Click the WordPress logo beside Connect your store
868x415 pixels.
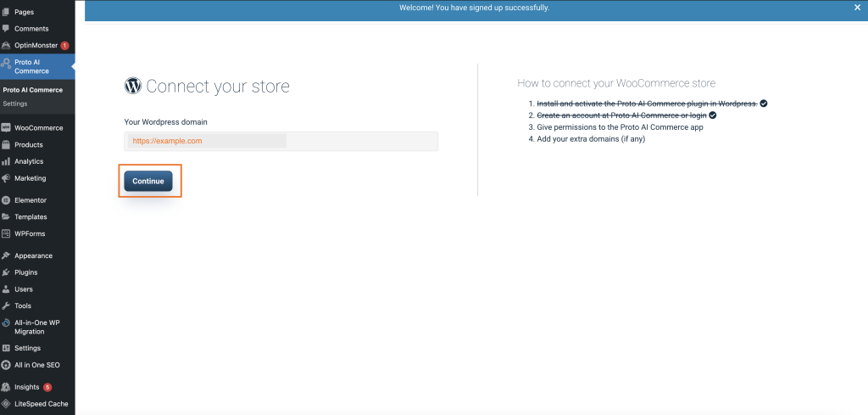tap(133, 86)
